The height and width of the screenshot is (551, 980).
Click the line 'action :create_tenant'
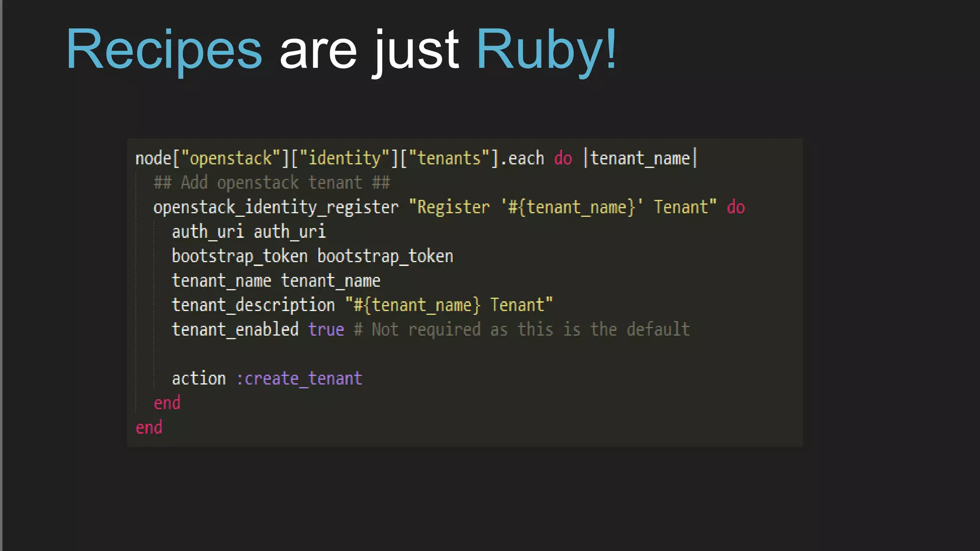(267, 379)
